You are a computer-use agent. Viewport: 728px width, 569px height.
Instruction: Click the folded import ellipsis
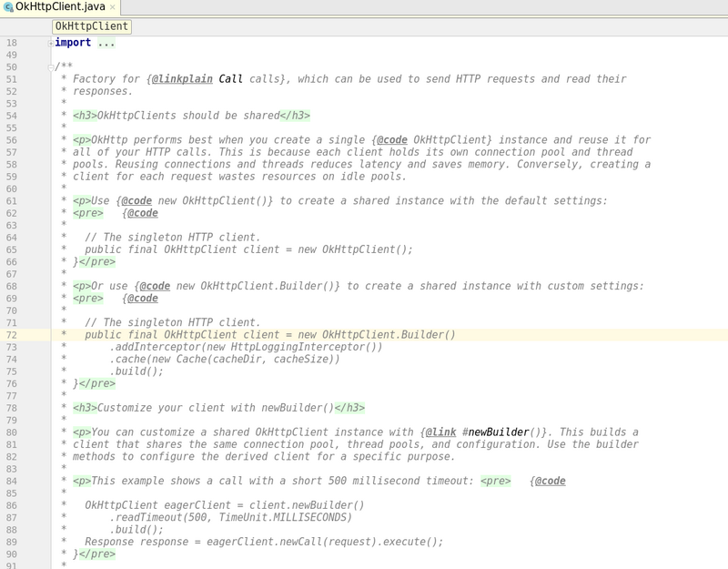point(106,43)
